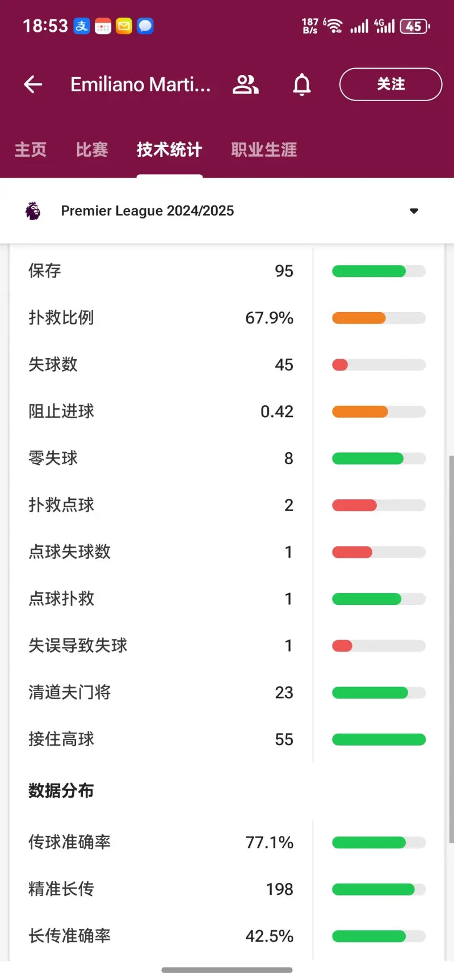The image size is (454, 980).
Task: Switch to the 比赛 tab
Action: tap(92, 150)
